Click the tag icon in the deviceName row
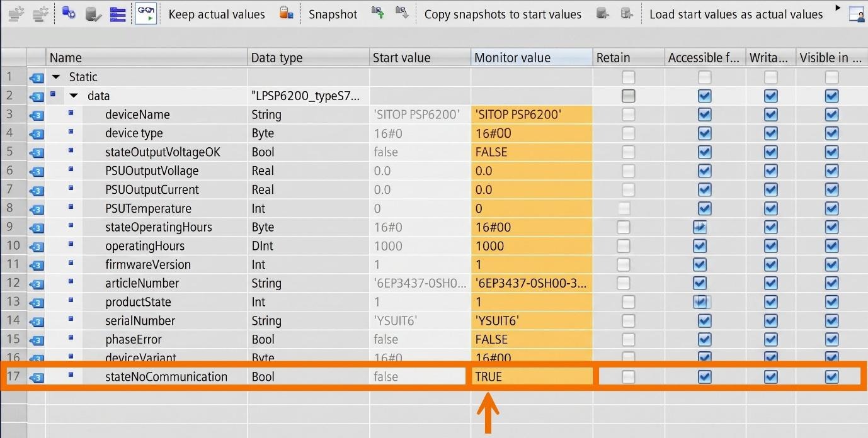Image resolution: width=868 pixels, height=438 pixels. pyautogui.click(x=37, y=115)
